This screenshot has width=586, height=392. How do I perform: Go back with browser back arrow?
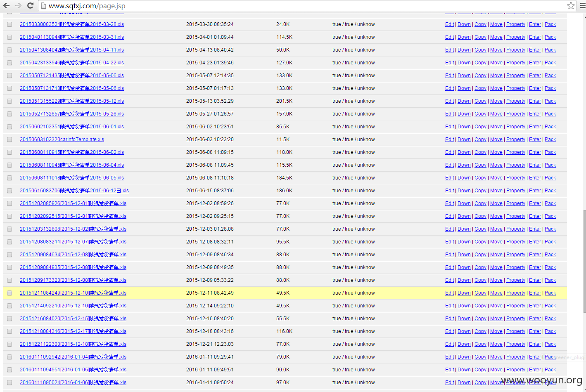pos(6,5)
